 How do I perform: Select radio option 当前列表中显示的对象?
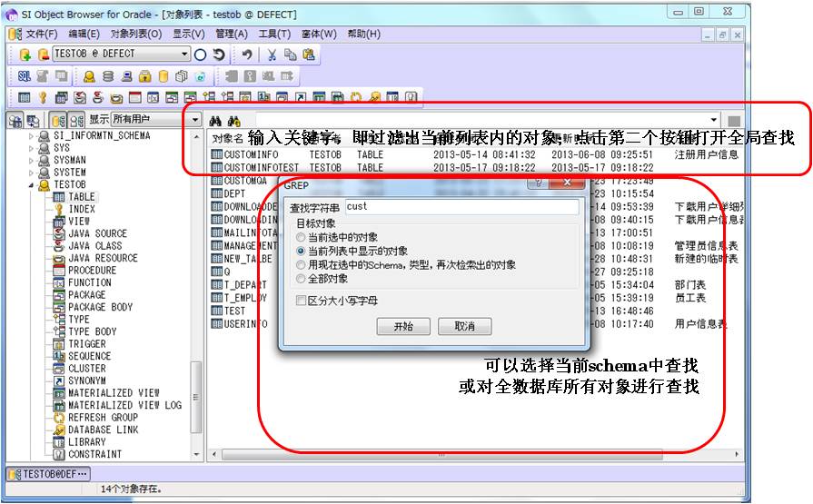coord(301,251)
